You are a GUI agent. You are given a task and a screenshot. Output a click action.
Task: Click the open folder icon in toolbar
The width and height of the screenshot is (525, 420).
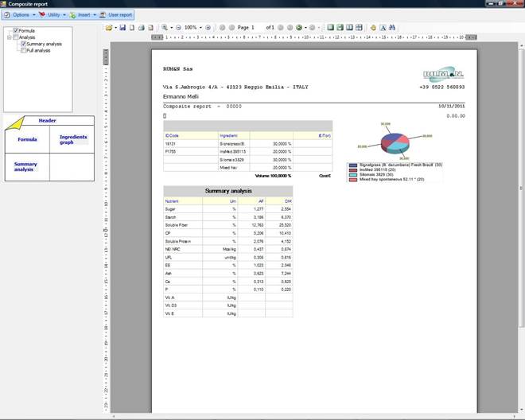108,28
